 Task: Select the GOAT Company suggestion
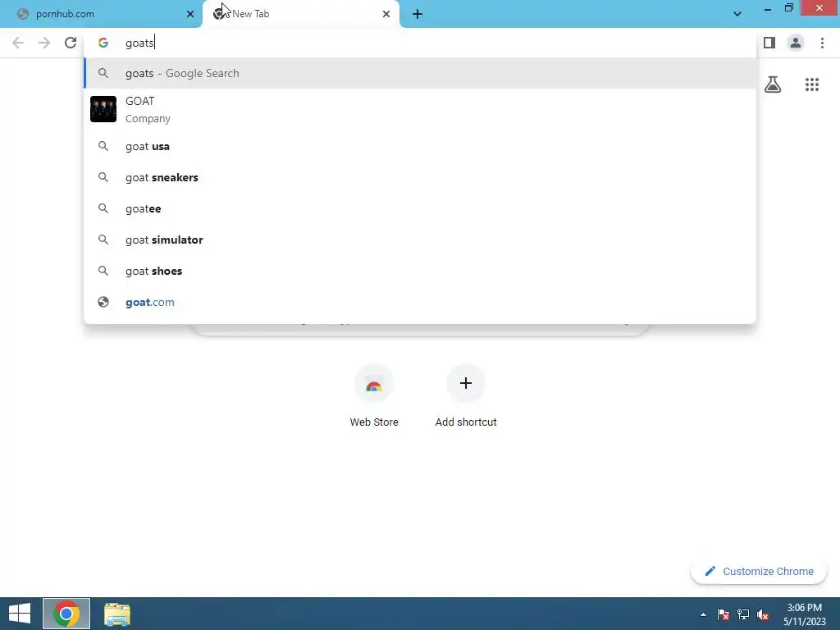pyautogui.click(x=420, y=109)
